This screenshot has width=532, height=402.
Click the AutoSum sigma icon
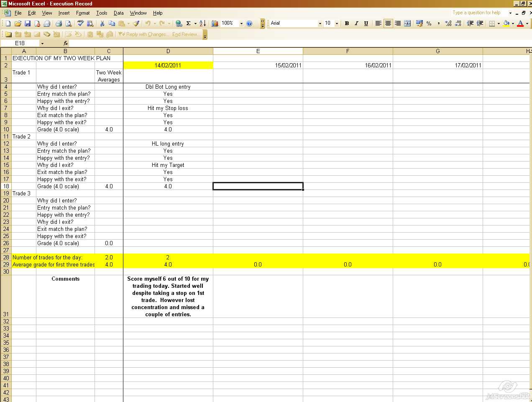point(189,23)
